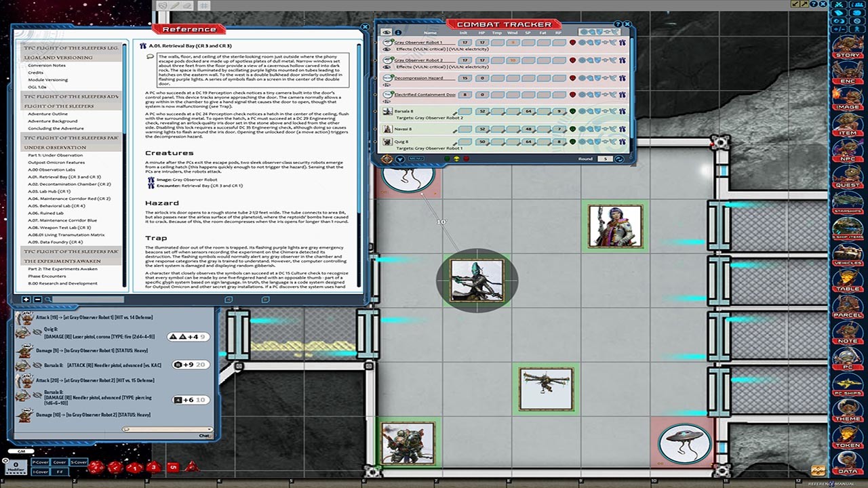Screen dimensions: 868x488
Task: Toggle the F-F flat-footed modifier
Action: pos(61,472)
